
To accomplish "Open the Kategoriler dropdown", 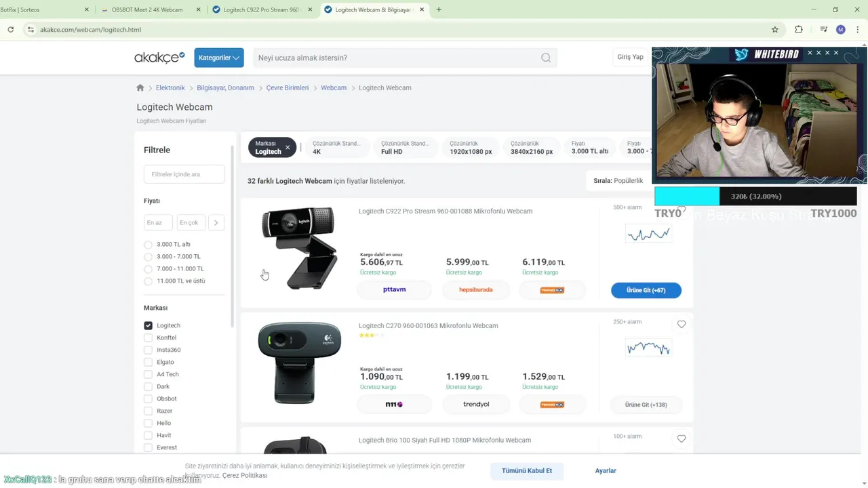I will pyautogui.click(x=219, y=58).
